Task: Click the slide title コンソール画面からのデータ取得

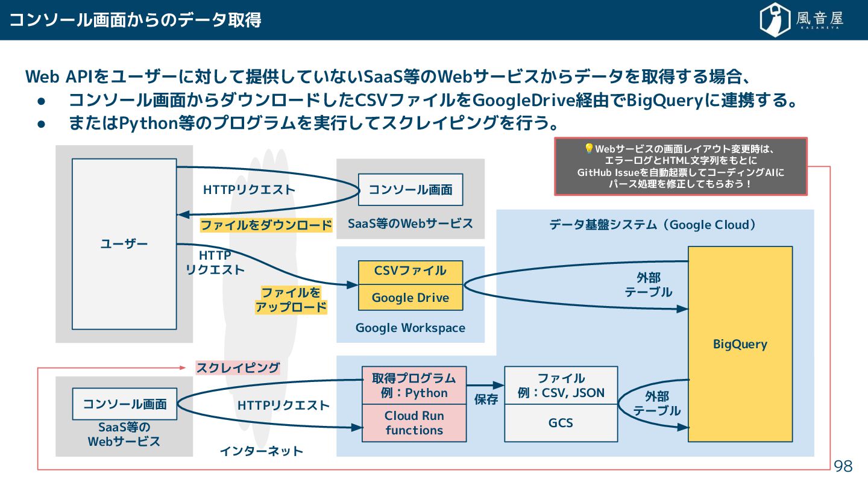Action: (136, 20)
